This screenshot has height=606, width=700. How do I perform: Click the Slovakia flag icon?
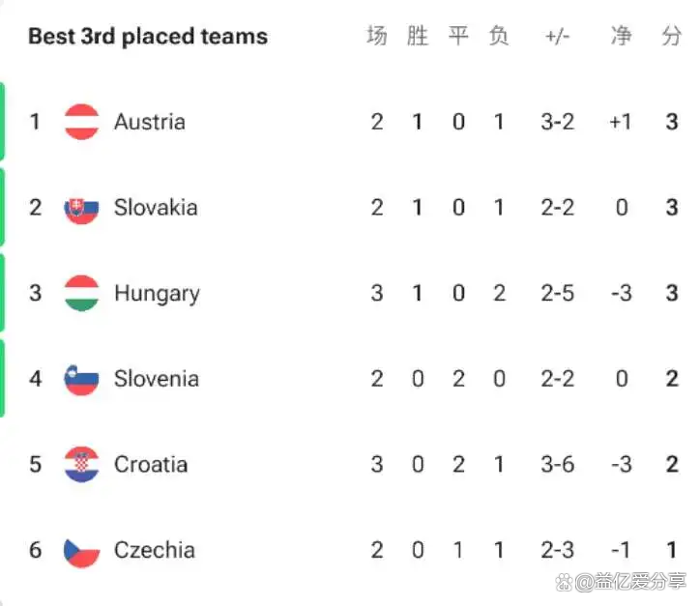pos(81,208)
